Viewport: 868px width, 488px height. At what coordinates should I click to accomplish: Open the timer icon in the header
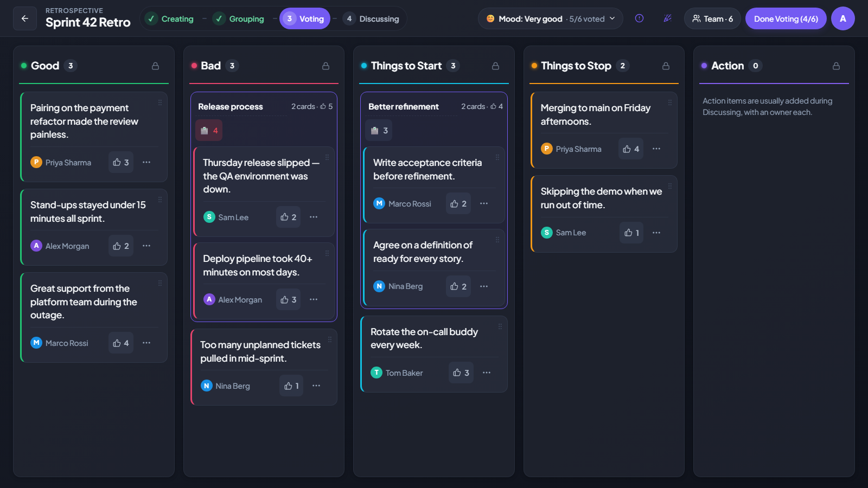click(x=640, y=18)
